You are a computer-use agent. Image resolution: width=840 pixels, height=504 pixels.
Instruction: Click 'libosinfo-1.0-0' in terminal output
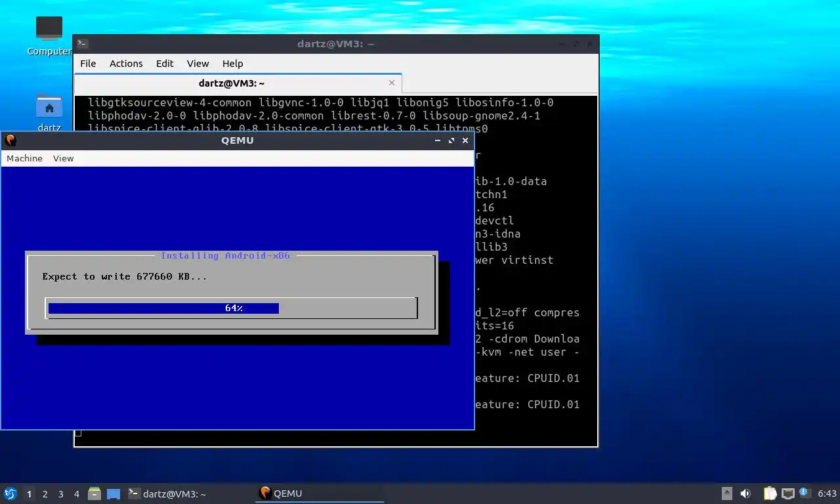(504, 102)
